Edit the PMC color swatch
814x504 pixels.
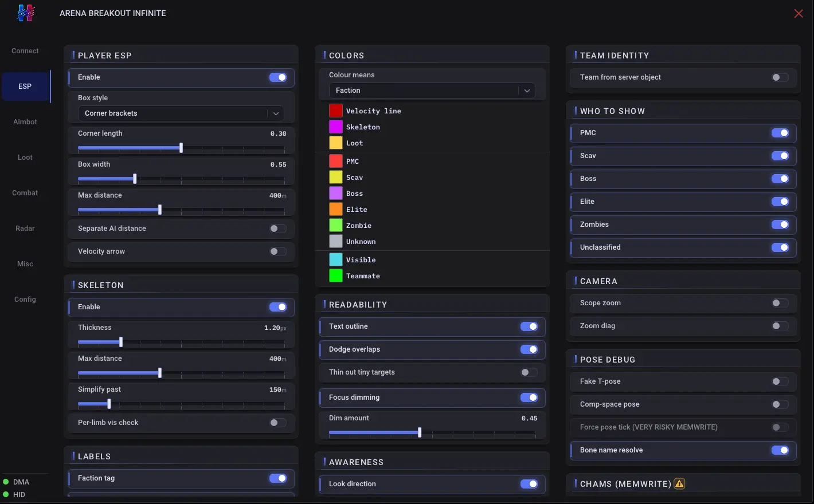coord(336,161)
